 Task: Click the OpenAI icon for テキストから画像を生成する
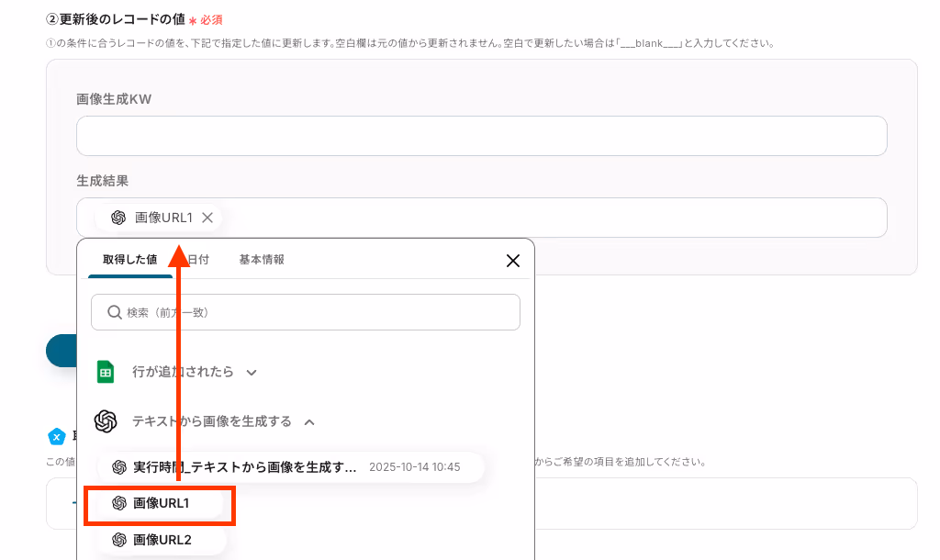(106, 421)
